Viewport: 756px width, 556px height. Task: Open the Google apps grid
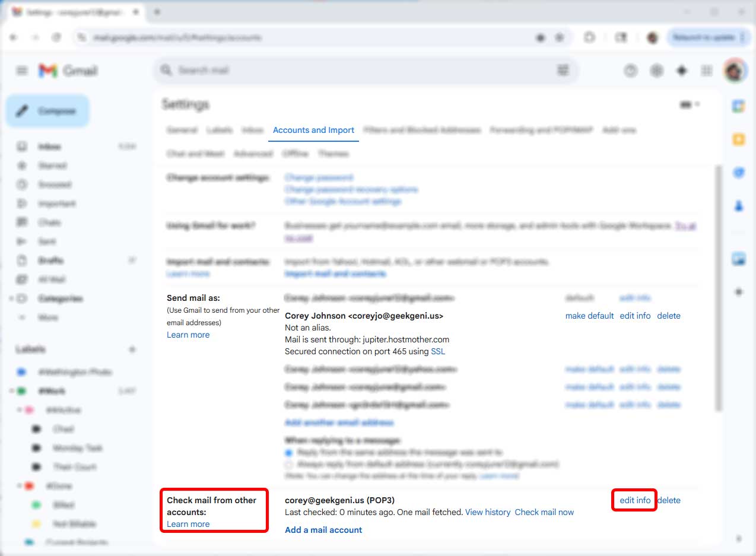707,71
